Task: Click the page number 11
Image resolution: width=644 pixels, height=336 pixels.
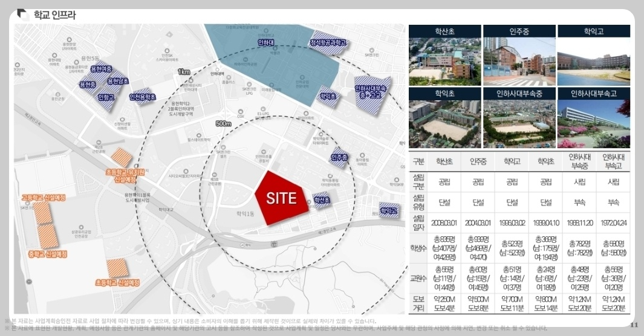Action: [x=634, y=325]
